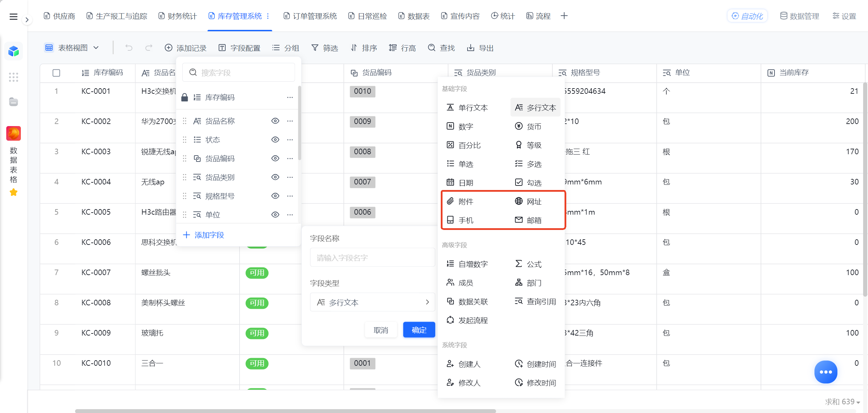Switch to 日常巡检 tab
This screenshot has height=413, width=868.
(368, 16)
